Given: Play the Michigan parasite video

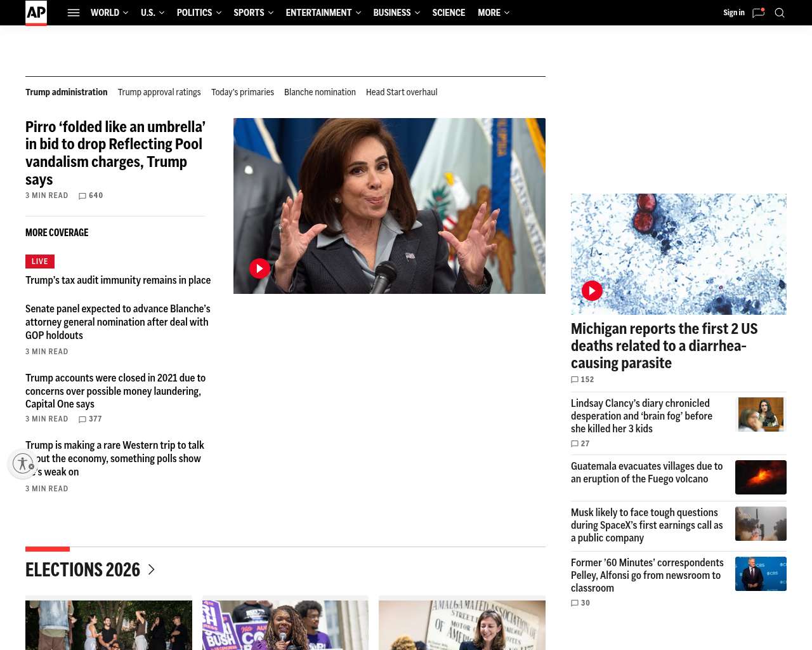Looking at the screenshot, I should 592,291.
